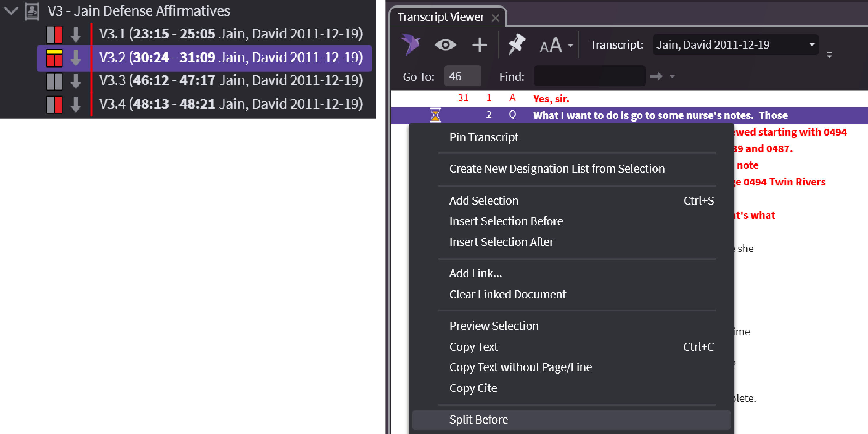Click the Go To page number field
The width and height of the screenshot is (868, 434).
(462, 76)
